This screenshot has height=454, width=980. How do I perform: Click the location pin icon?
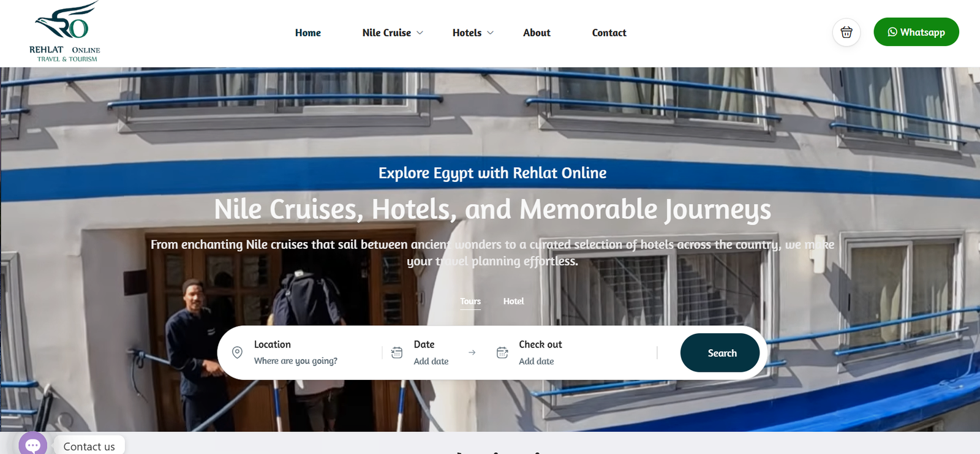[x=237, y=352]
